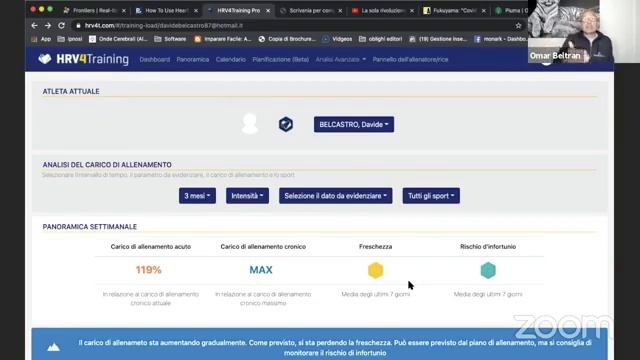
Task: Close the HRV4Training Pro tab
Action: pyautogui.click(x=268, y=11)
